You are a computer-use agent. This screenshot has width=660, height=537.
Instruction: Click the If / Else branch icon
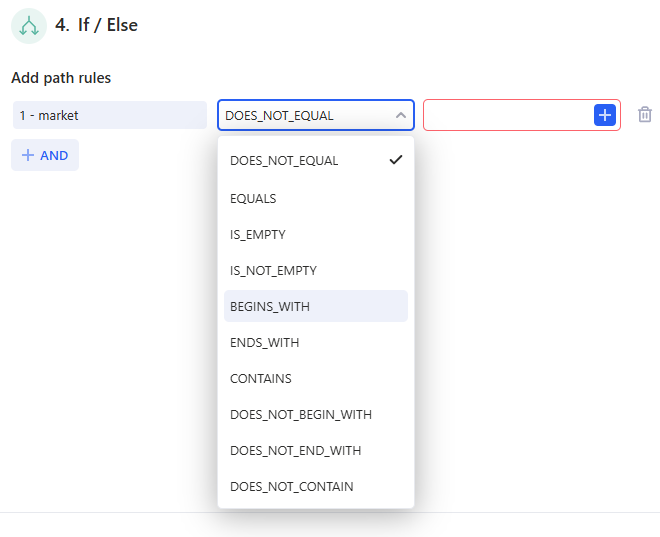click(x=28, y=26)
